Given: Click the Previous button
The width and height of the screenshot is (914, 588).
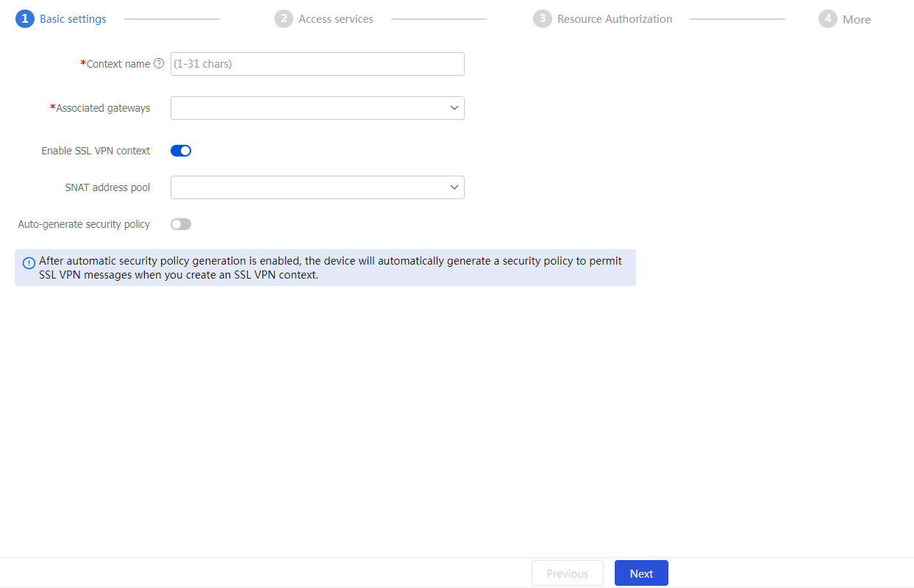Looking at the screenshot, I should pyautogui.click(x=568, y=573).
